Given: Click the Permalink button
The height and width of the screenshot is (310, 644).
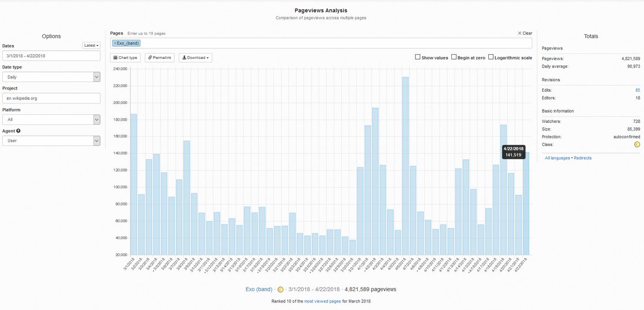Looking at the screenshot, I should click(x=160, y=57).
